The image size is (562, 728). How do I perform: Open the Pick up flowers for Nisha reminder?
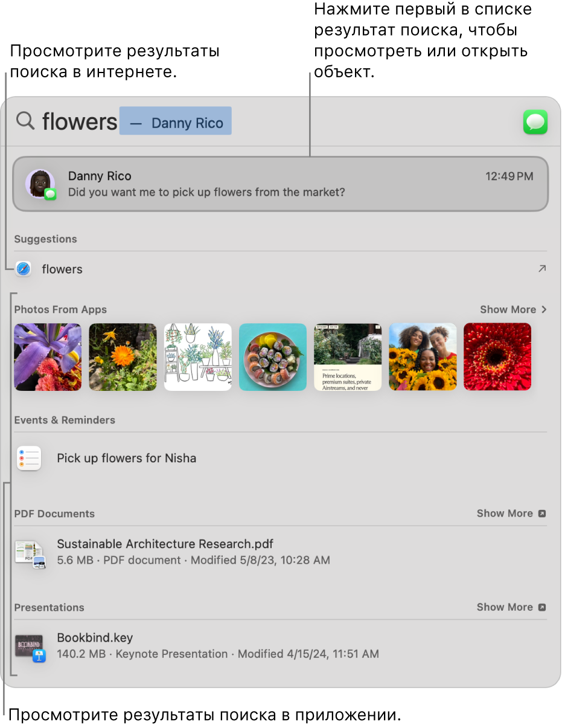click(281, 459)
